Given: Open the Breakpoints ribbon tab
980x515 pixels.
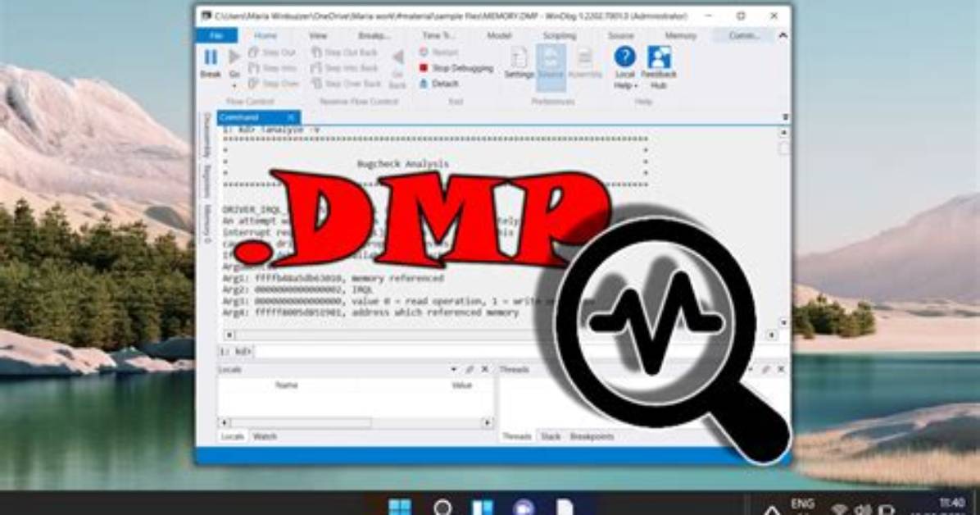Looking at the screenshot, I should point(374,35).
